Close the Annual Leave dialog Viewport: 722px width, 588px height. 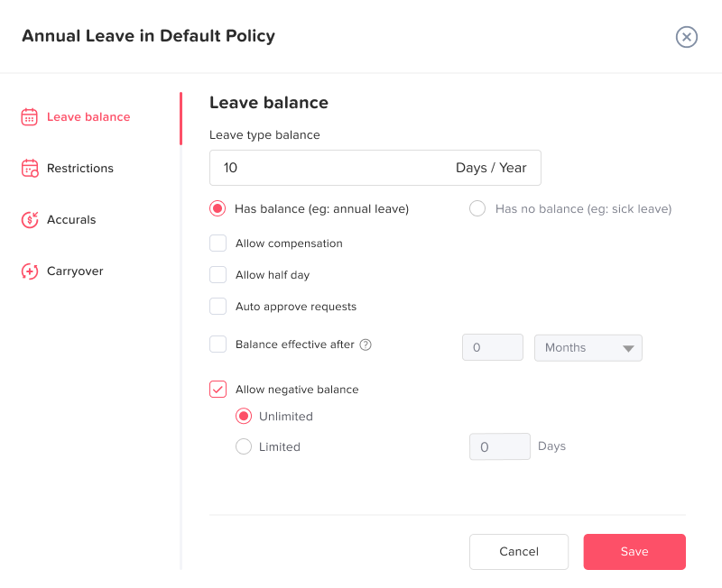687,37
